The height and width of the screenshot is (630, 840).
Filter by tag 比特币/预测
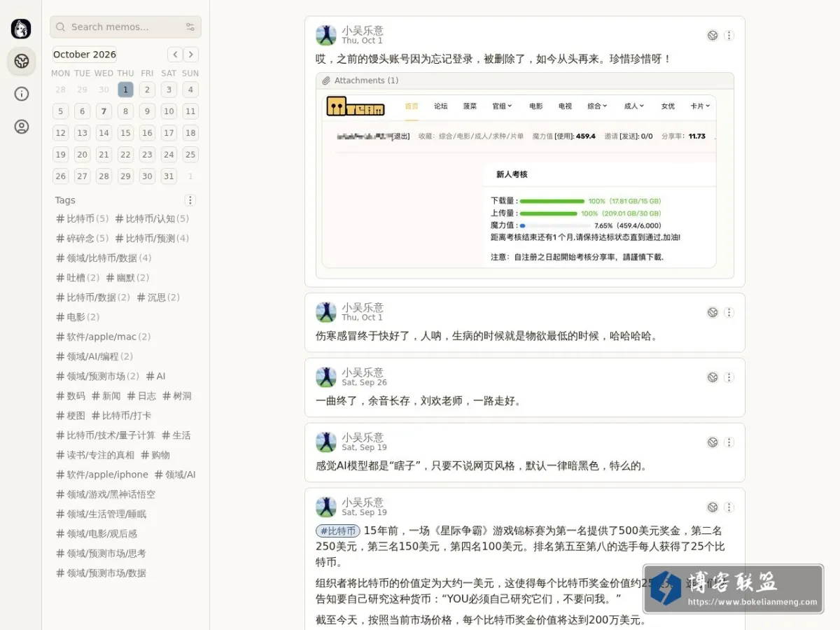tap(152, 239)
